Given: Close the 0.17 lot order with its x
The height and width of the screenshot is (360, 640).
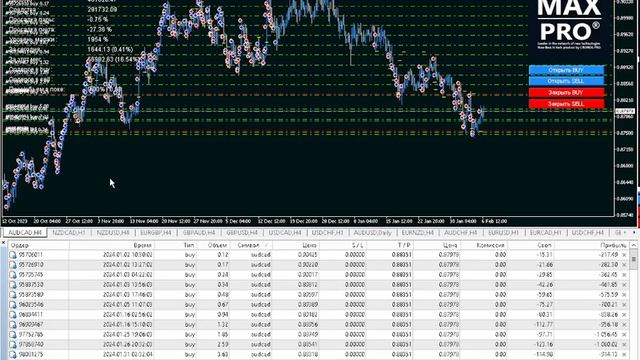Looking at the screenshot, I should pos(624,265).
